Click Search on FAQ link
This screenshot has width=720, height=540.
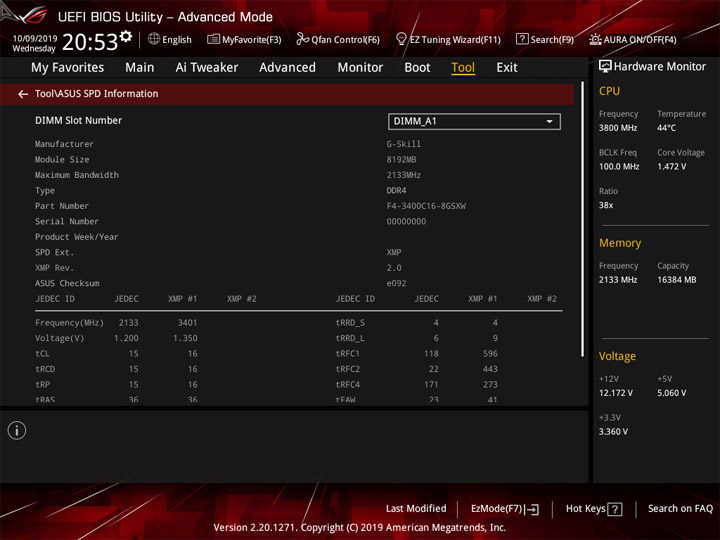click(680, 509)
